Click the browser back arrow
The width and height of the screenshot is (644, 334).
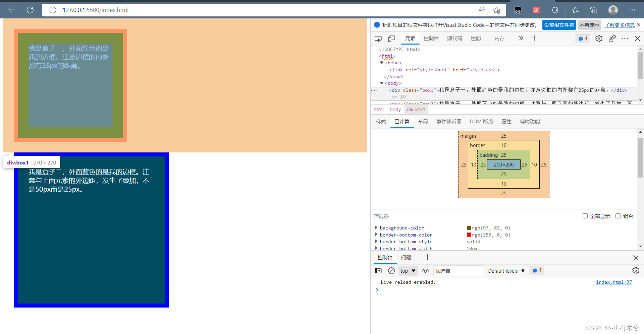tap(12, 10)
